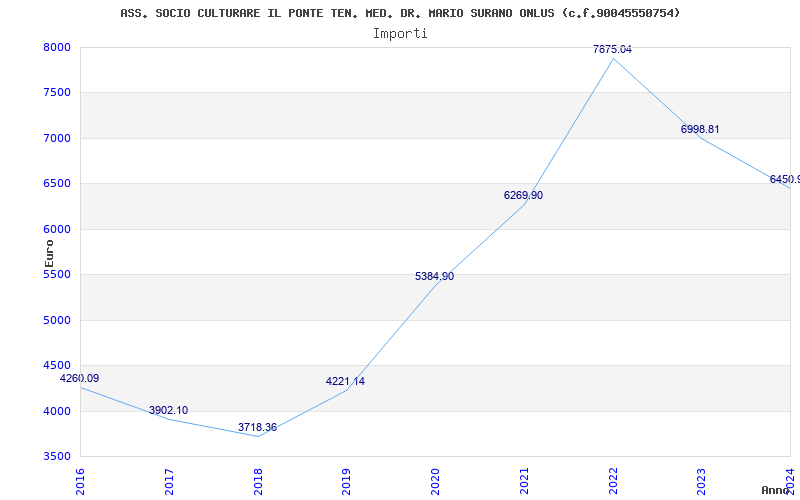Click the 2016 x-axis tick label
This screenshot has width=800, height=500.
coord(80,481)
